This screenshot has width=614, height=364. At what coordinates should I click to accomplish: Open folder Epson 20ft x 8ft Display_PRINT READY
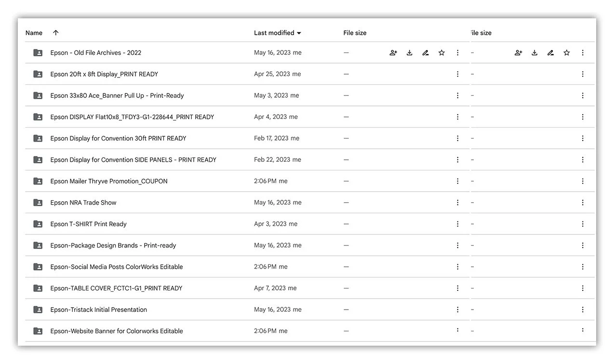104,74
